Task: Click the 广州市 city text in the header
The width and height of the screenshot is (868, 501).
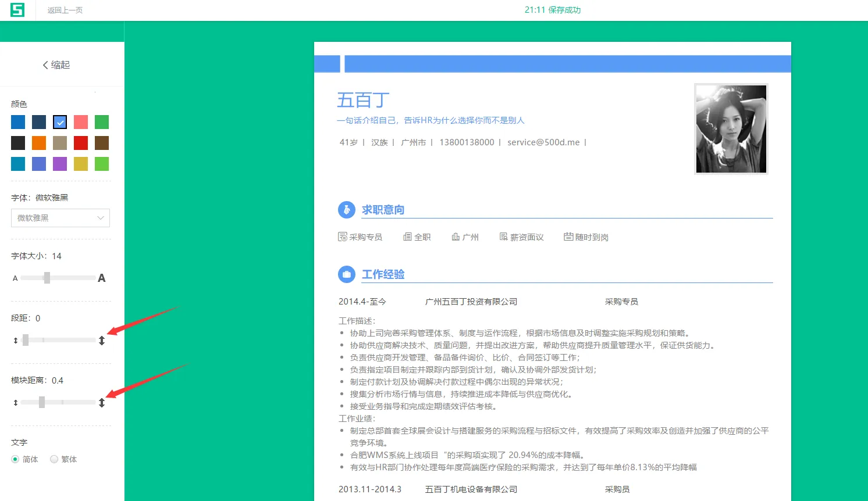Action: [x=414, y=142]
